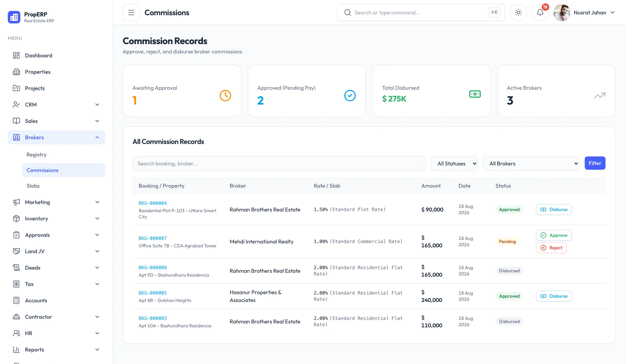Click the PropERP logo icon
The image size is (625, 364).
pos(14,17)
